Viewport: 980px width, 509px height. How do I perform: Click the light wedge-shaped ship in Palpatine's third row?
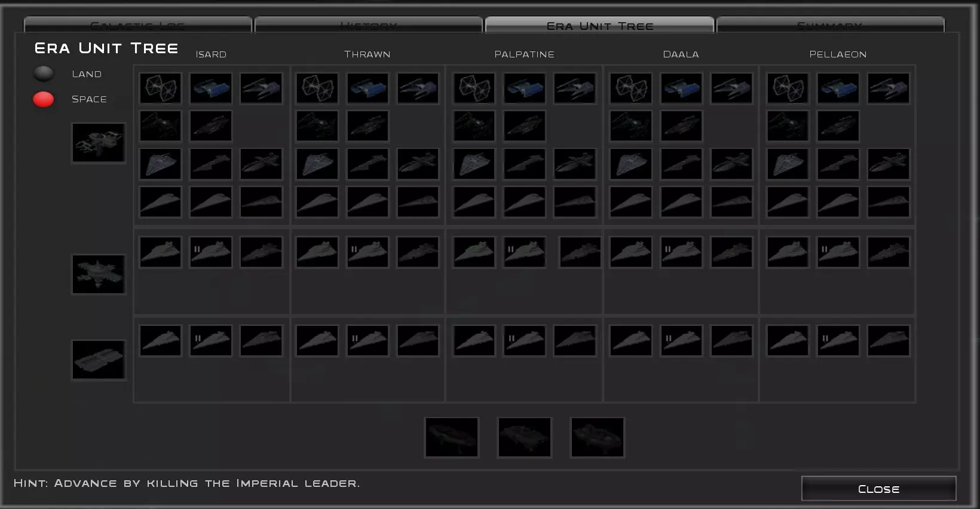click(474, 164)
